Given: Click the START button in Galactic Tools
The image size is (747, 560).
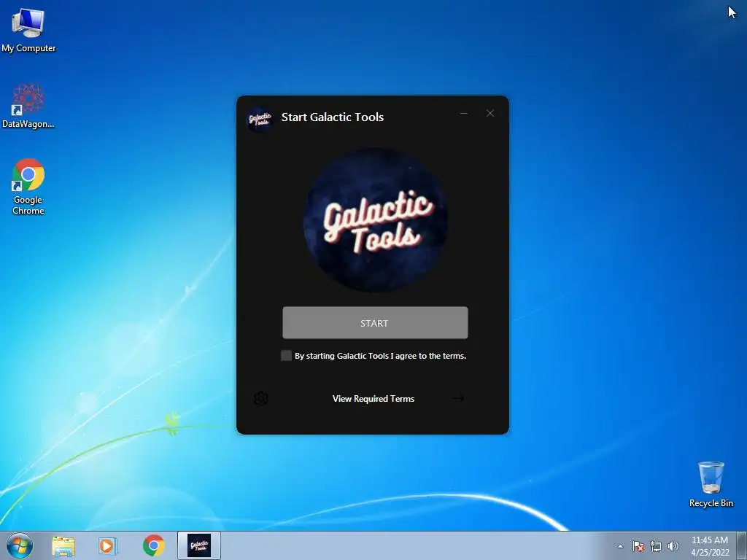Looking at the screenshot, I should coord(375,323).
